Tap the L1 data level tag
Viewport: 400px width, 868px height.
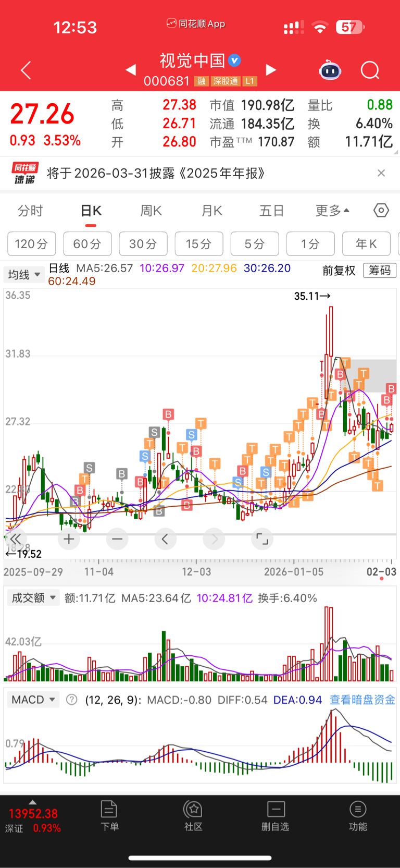tap(250, 81)
